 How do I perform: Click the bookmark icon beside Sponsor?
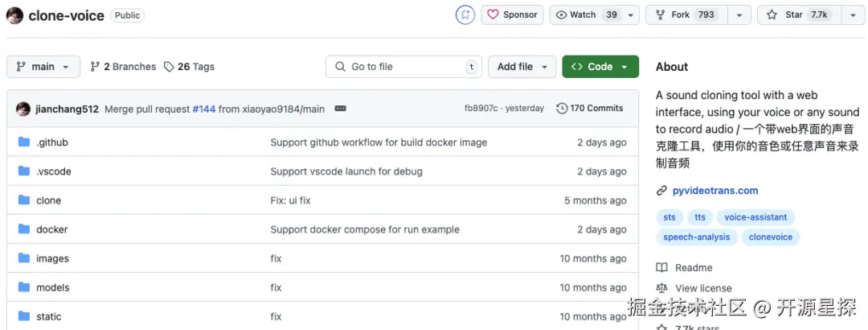465,14
